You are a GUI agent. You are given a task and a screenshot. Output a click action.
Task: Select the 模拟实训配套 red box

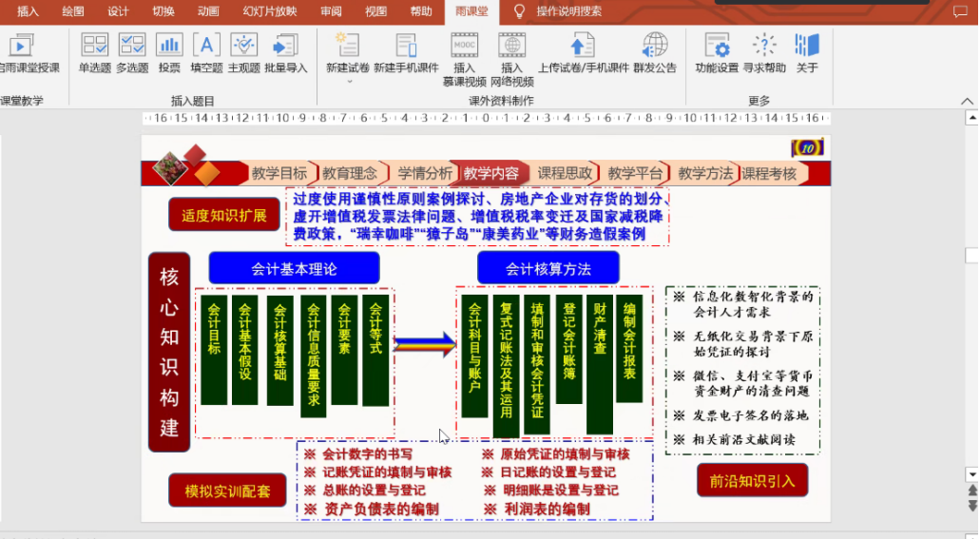point(227,491)
